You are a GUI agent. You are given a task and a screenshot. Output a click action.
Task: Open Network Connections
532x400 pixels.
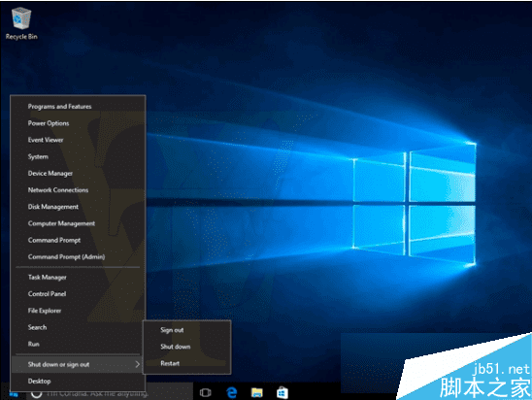pyautogui.click(x=79, y=190)
